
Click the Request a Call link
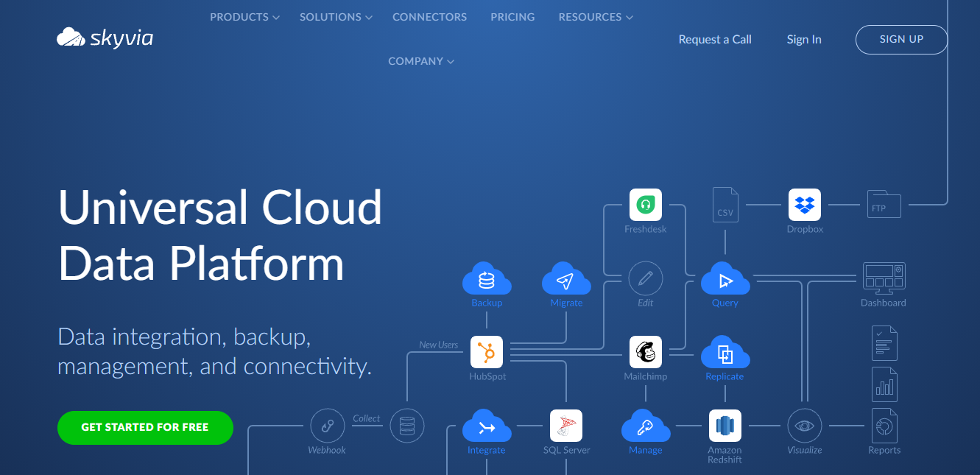715,40
